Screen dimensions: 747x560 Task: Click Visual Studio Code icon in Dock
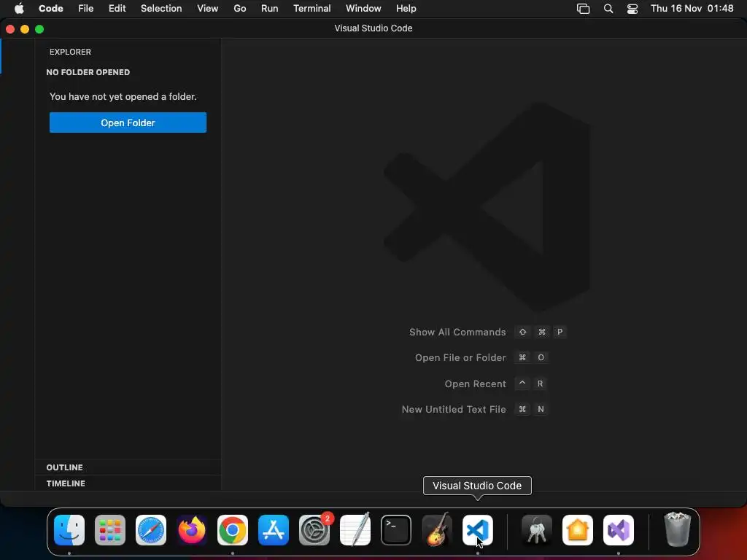point(478,530)
